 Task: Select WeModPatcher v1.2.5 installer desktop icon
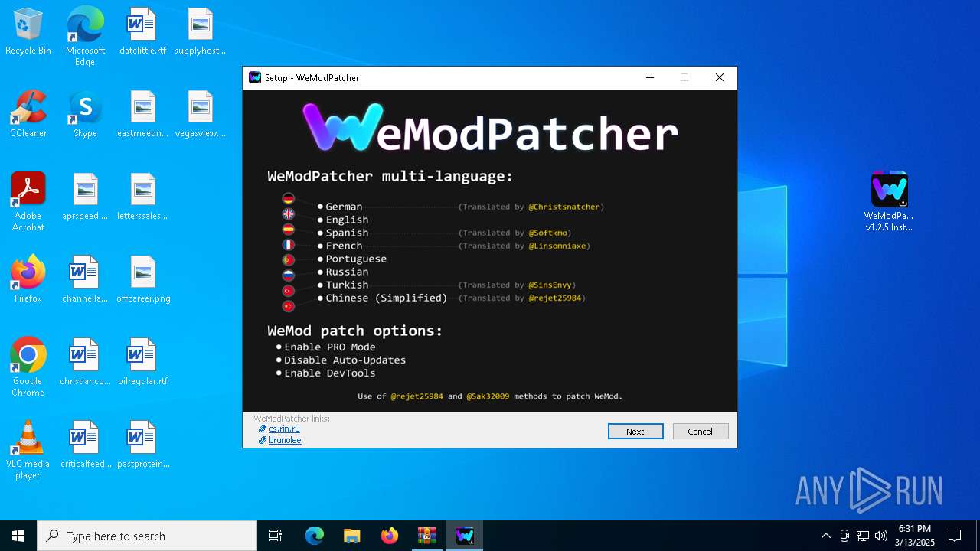pos(889,202)
